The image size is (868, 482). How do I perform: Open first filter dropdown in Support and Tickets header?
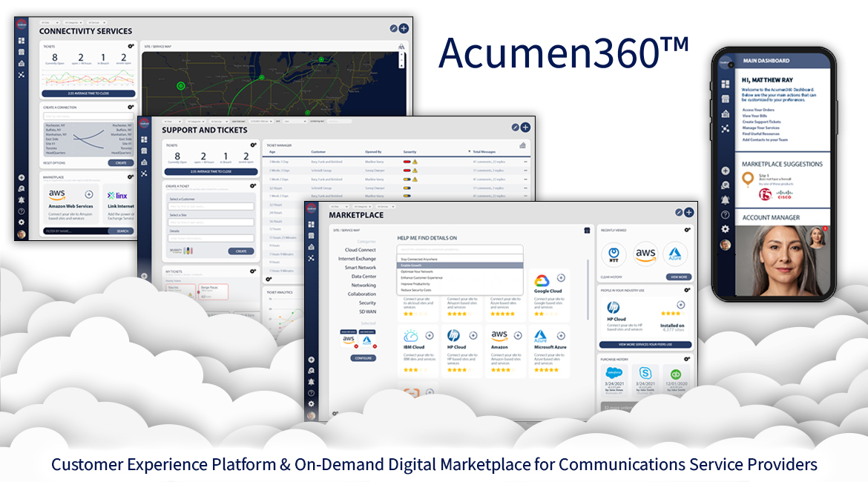171,121
